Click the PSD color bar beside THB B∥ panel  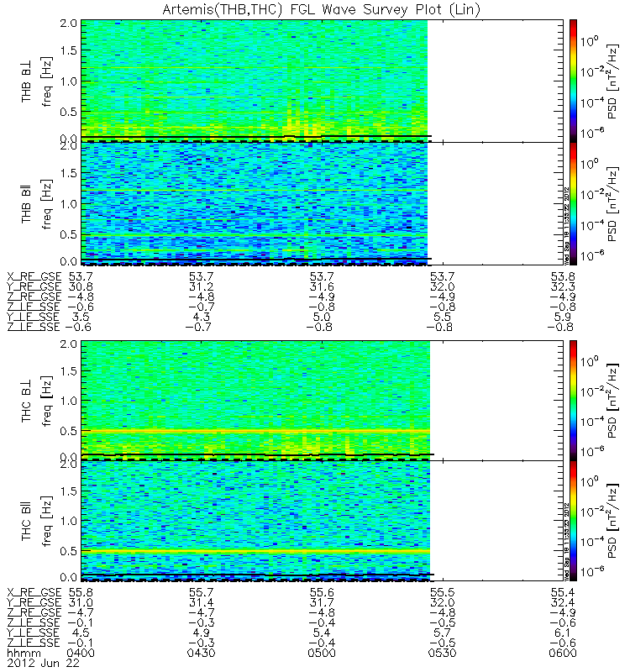tap(573, 203)
